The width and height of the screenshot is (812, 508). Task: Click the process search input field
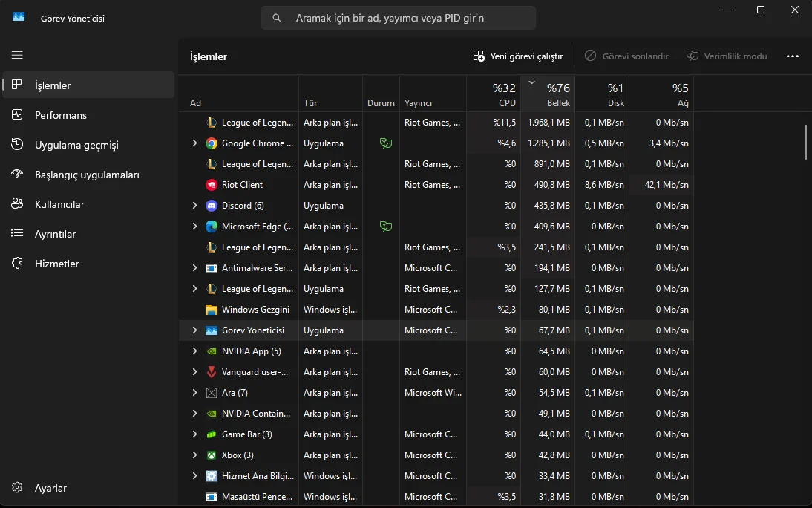pyautogui.click(x=399, y=18)
